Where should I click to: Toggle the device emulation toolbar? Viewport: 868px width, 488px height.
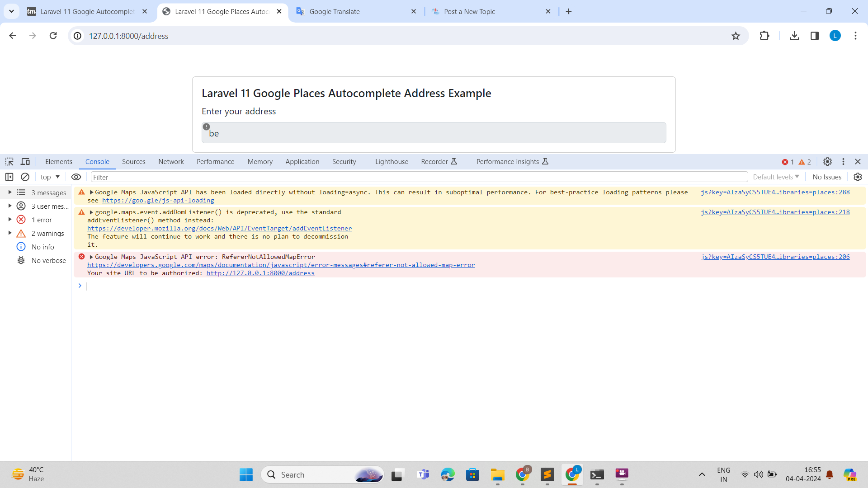tap(25, 161)
